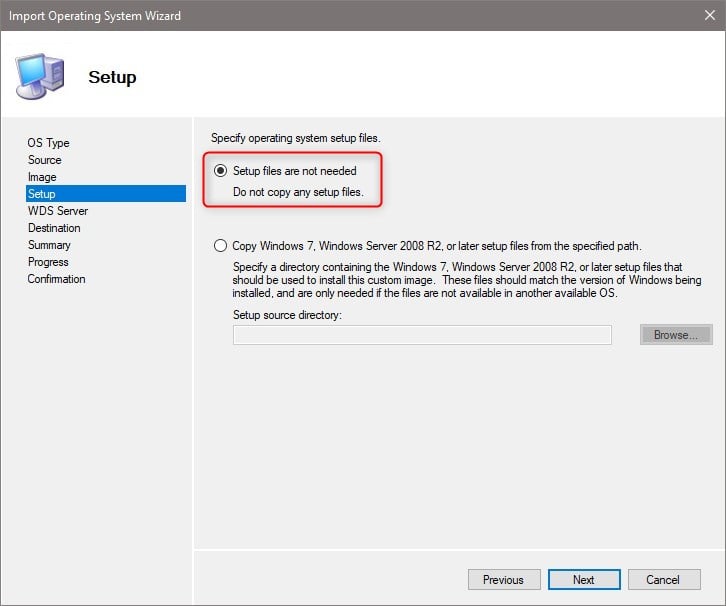Select the Summary step
The image size is (726, 606).
coord(49,245)
